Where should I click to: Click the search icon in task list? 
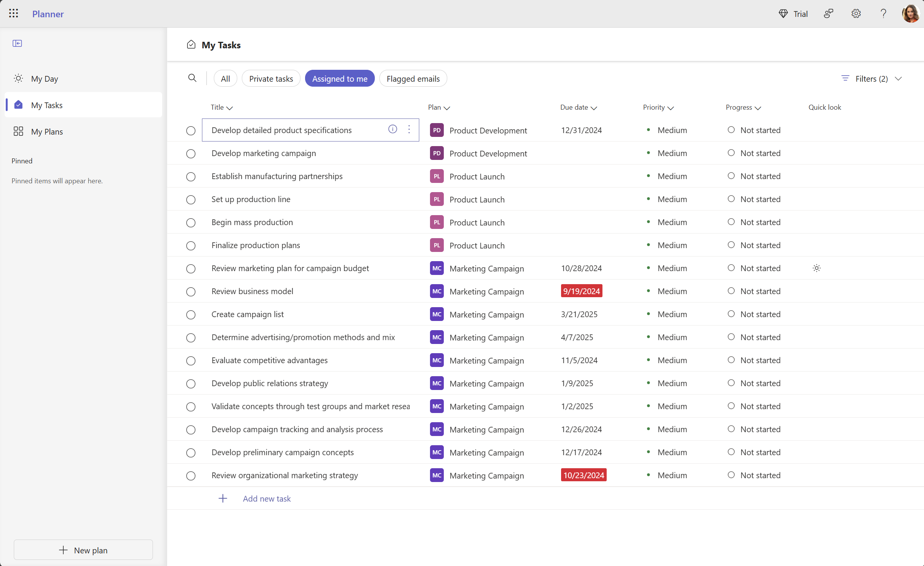tap(192, 79)
